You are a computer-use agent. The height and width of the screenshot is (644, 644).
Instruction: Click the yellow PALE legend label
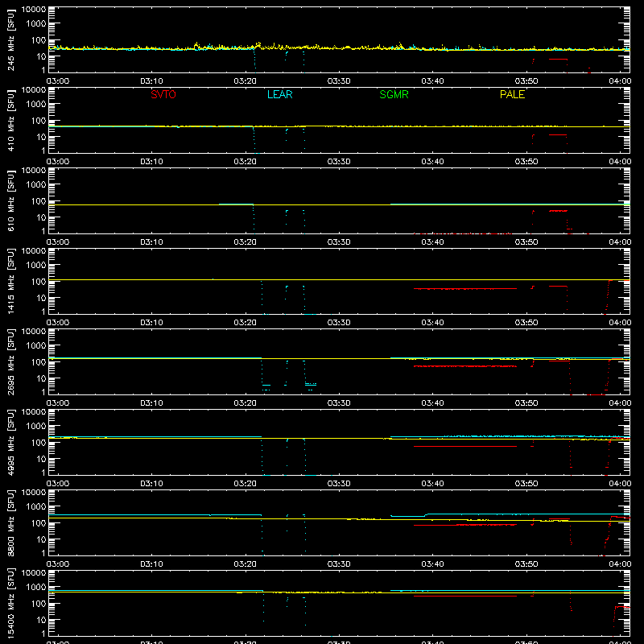[512, 94]
